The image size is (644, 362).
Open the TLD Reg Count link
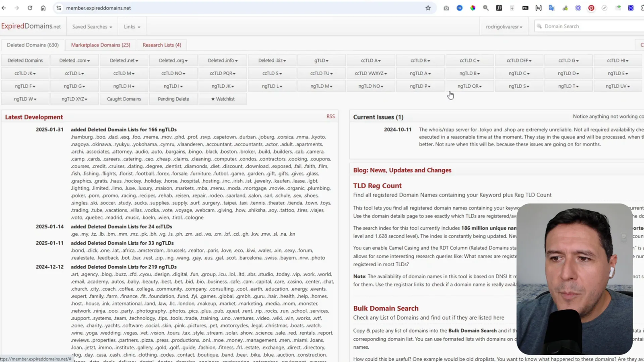[377, 186]
